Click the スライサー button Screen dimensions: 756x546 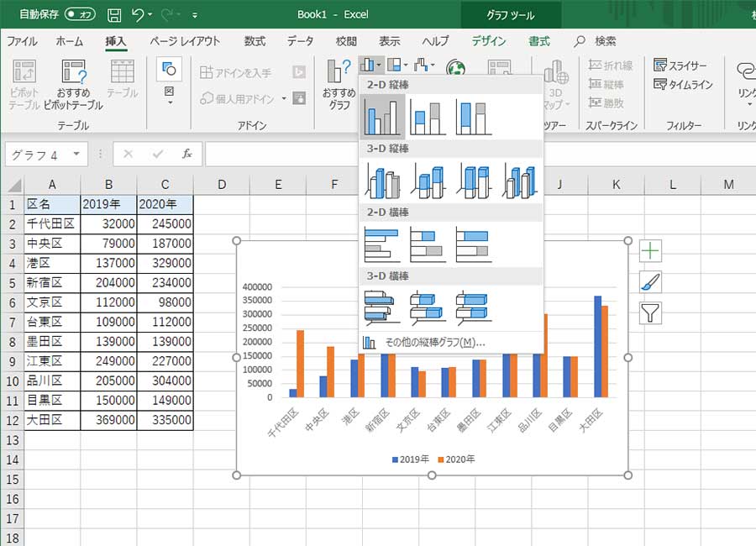[680, 66]
